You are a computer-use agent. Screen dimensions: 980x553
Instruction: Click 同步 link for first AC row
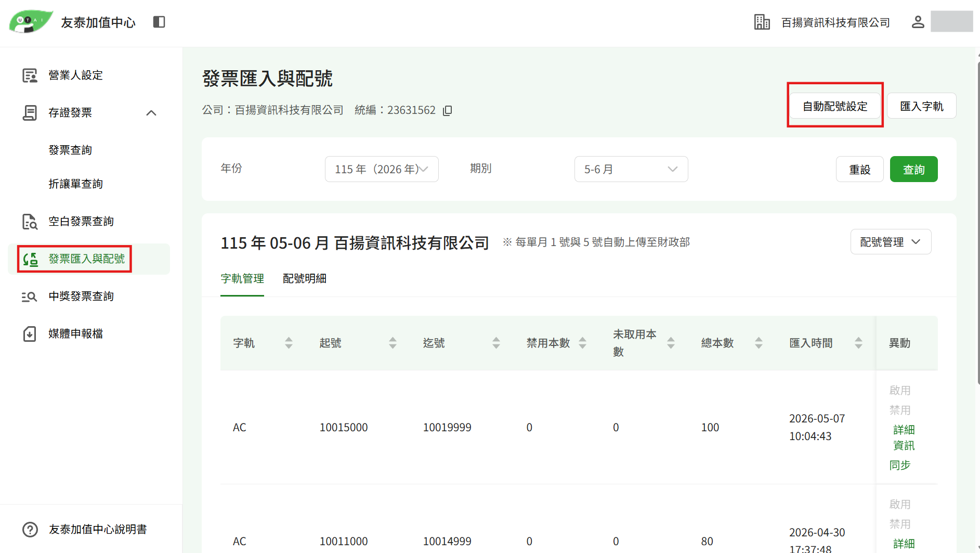(x=900, y=465)
